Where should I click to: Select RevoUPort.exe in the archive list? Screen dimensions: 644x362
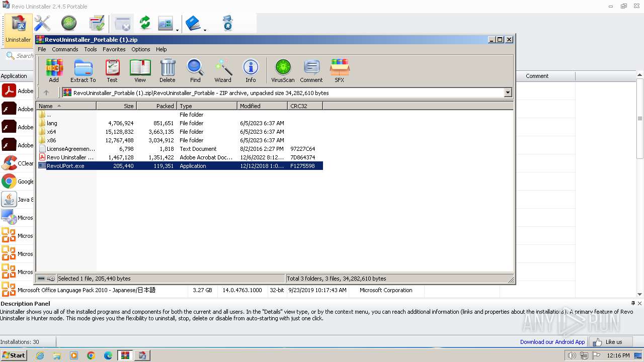[x=180, y=166]
